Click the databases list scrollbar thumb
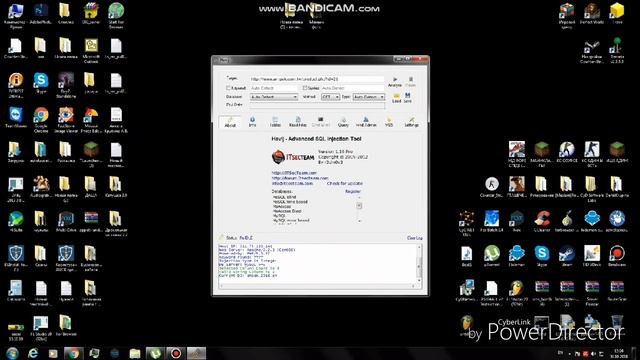 [x=359, y=205]
